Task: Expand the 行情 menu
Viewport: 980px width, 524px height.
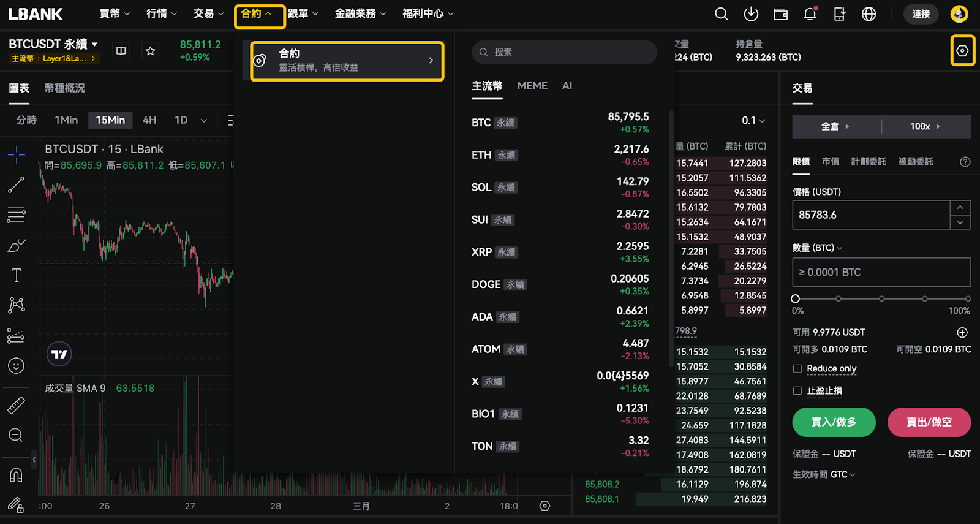Action: click(162, 13)
